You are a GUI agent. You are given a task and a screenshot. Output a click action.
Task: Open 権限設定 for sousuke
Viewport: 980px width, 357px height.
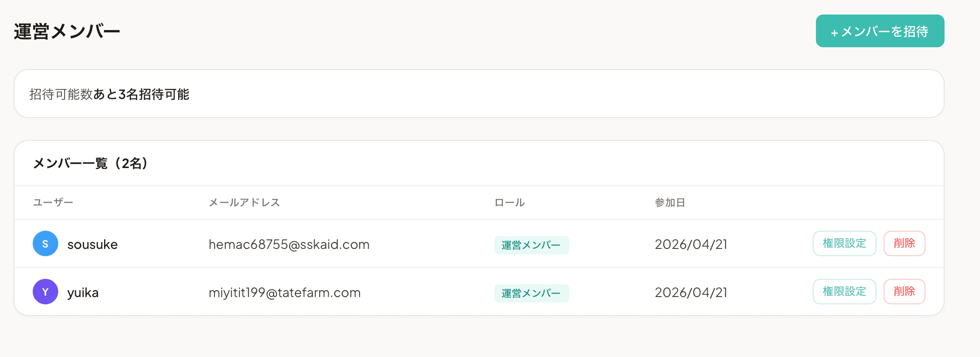(844, 244)
